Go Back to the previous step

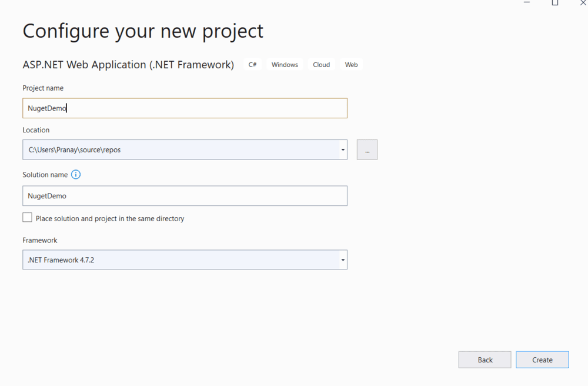coord(485,360)
